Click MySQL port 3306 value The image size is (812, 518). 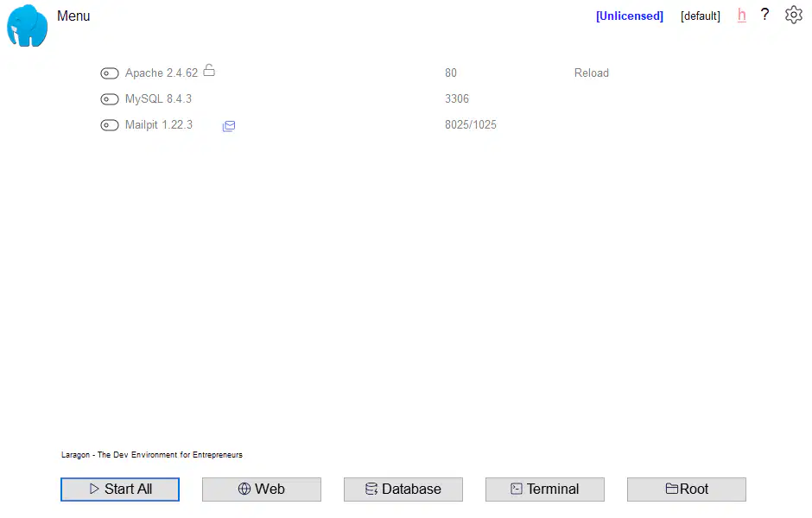(457, 98)
